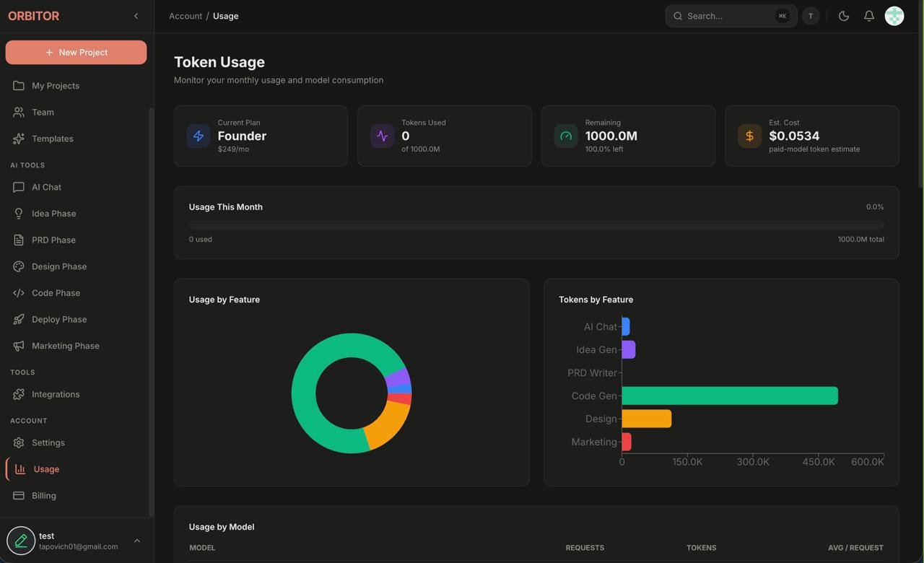Click the orange donut chart segment
The width and height of the screenshot is (924, 563).
click(x=388, y=426)
